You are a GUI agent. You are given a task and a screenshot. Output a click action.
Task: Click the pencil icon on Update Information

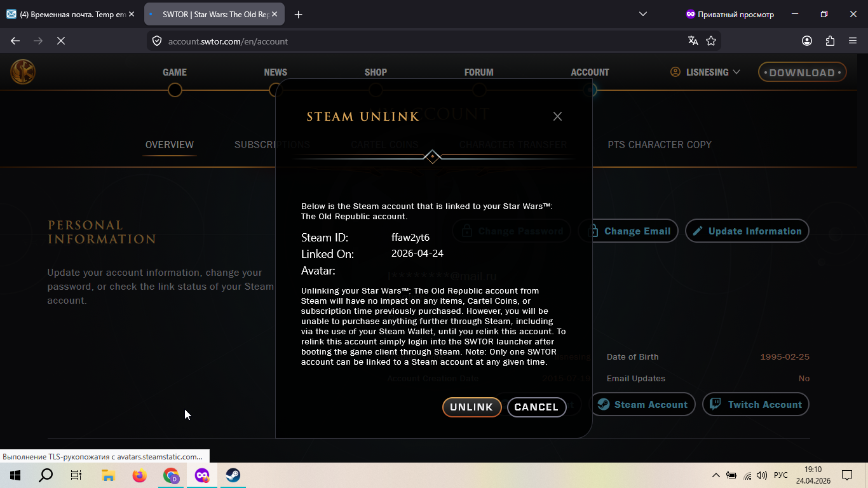698,231
